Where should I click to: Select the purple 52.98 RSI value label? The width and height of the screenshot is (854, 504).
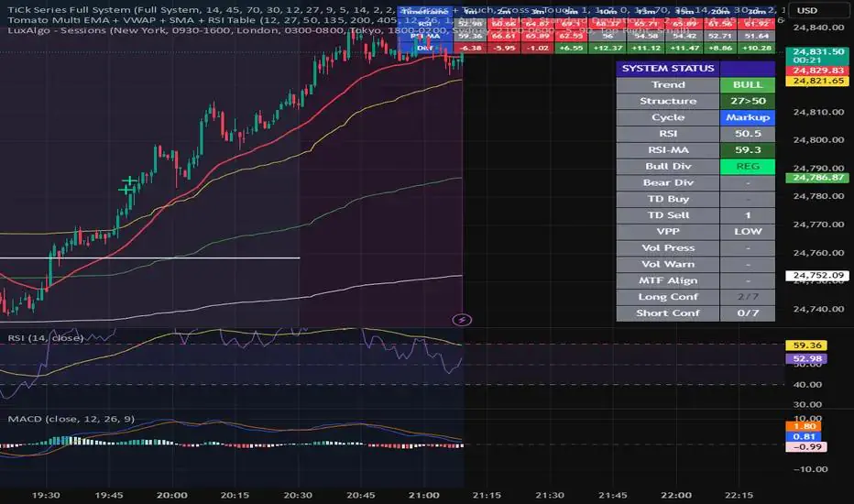[x=806, y=358]
